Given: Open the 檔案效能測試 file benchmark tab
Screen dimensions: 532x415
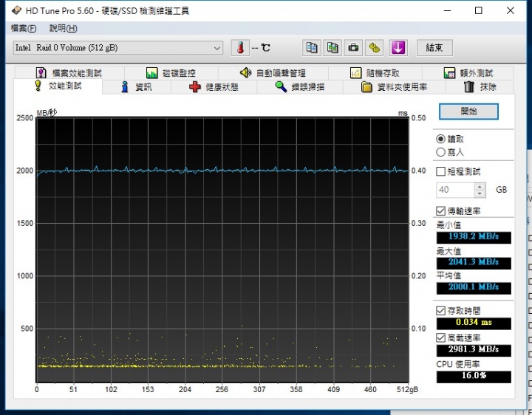Looking at the screenshot, I should coord(69,73).
